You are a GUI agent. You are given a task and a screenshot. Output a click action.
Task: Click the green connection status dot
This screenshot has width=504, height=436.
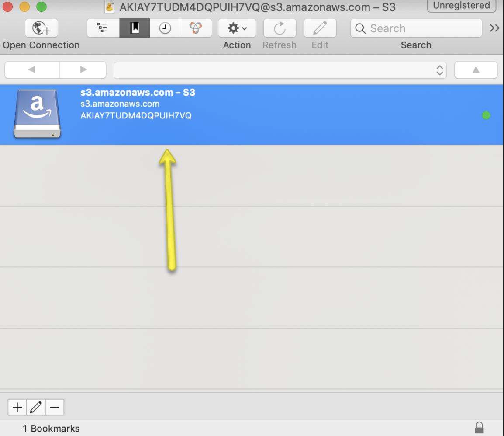(x=486, y=115)
